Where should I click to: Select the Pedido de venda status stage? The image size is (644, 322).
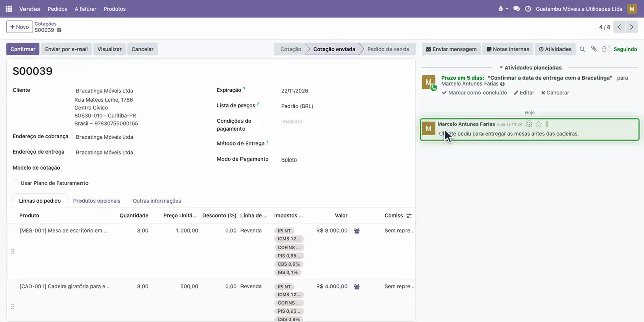pyautogui.click(x=388, y=49)
